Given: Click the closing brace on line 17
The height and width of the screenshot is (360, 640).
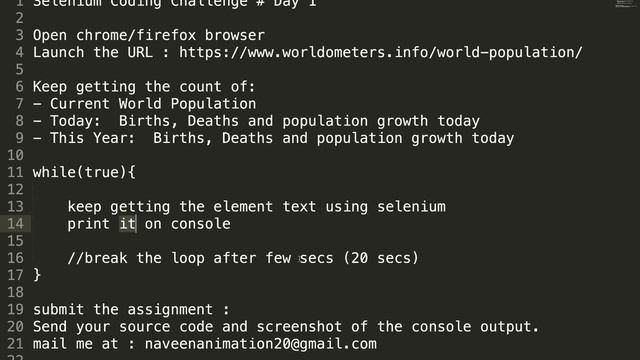Looking at the screenshot, I should pyautogui.click(x=37, y=275).
